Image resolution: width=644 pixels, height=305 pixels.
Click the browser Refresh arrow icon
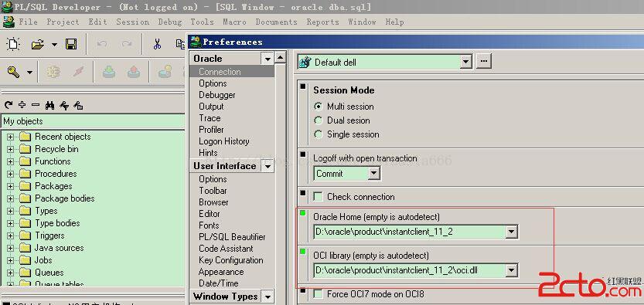pyautogui.click(x=8, y=105)
